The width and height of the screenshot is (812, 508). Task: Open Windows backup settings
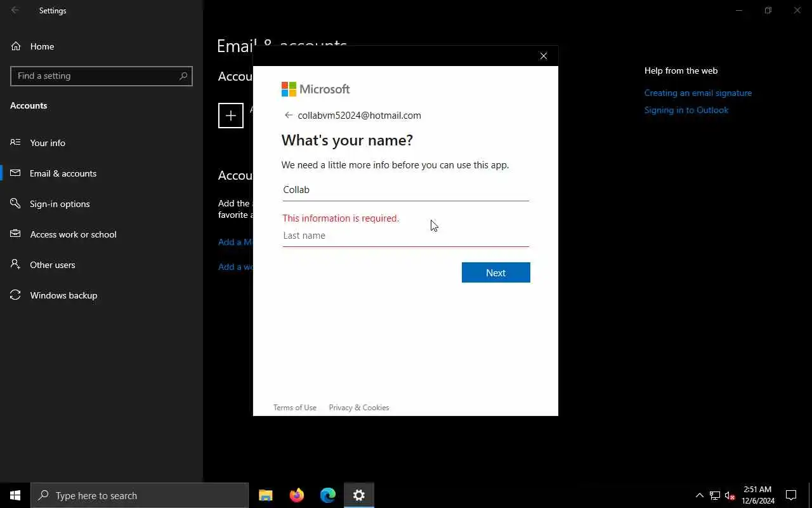101,295
